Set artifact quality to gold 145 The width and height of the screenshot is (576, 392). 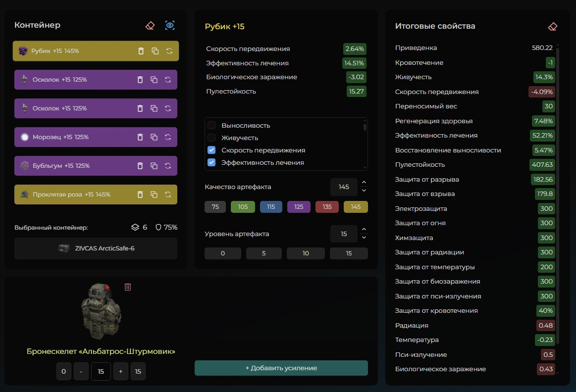(356, 207)
